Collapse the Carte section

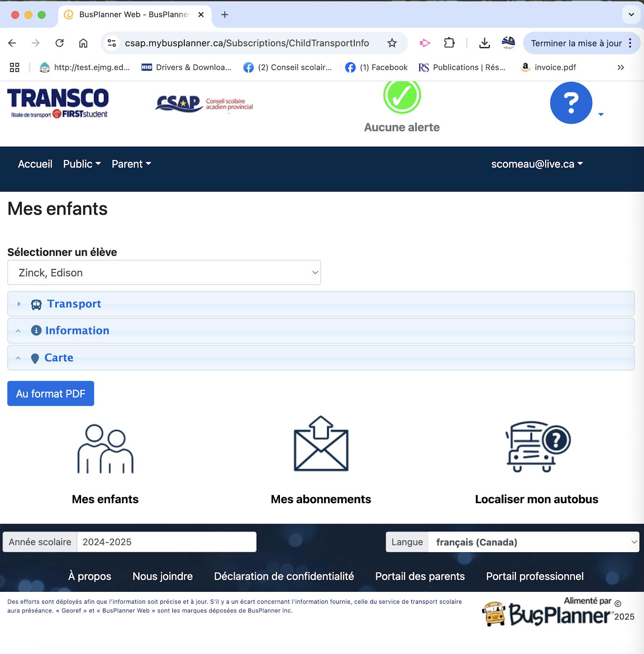pos(321,358)
